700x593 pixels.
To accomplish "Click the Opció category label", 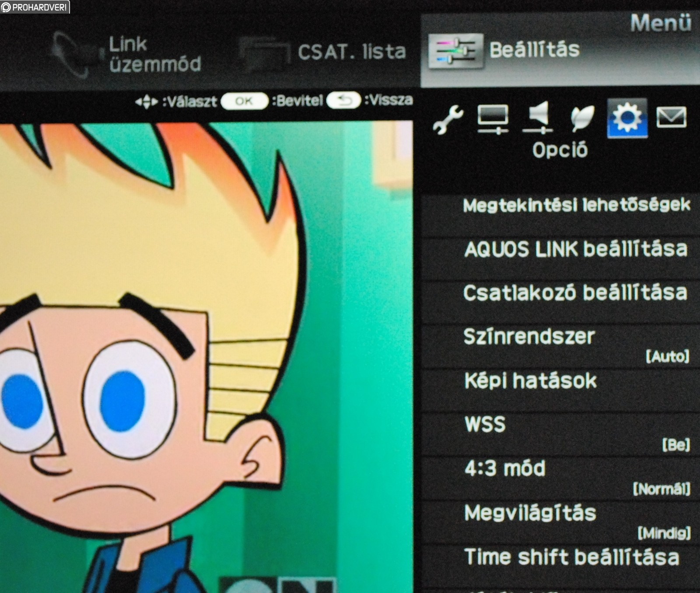I will (560, 150).
